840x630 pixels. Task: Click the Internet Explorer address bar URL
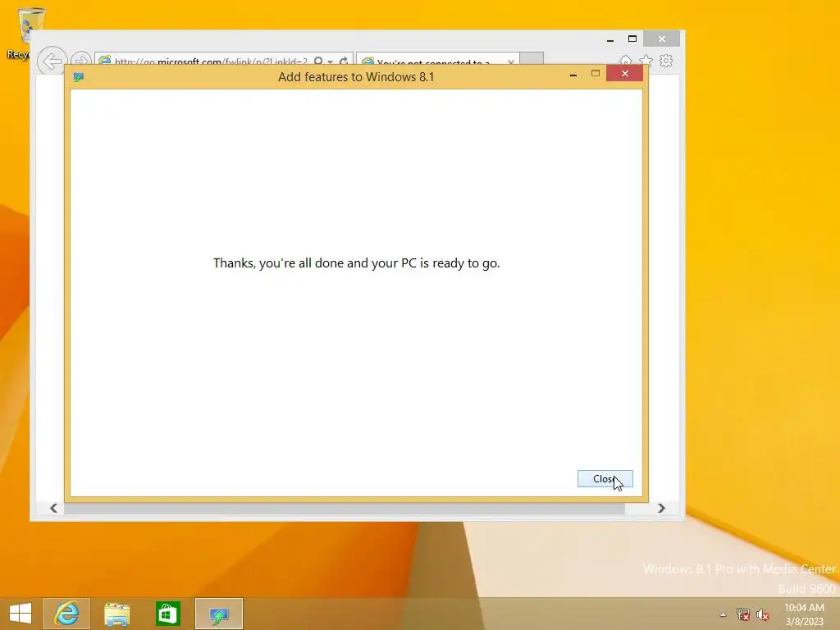211,62
